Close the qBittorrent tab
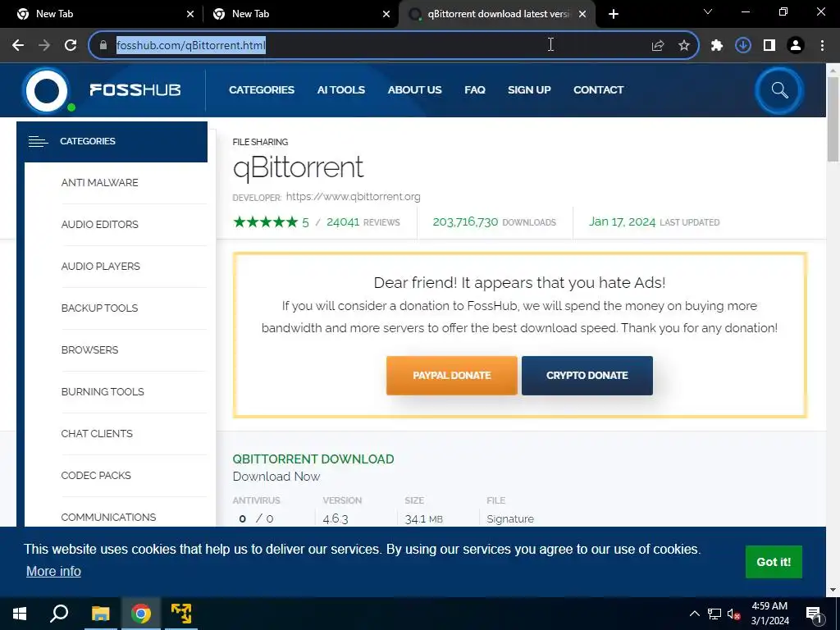The image size is (840, 630). pyautogui.click(x=582, y=14)
